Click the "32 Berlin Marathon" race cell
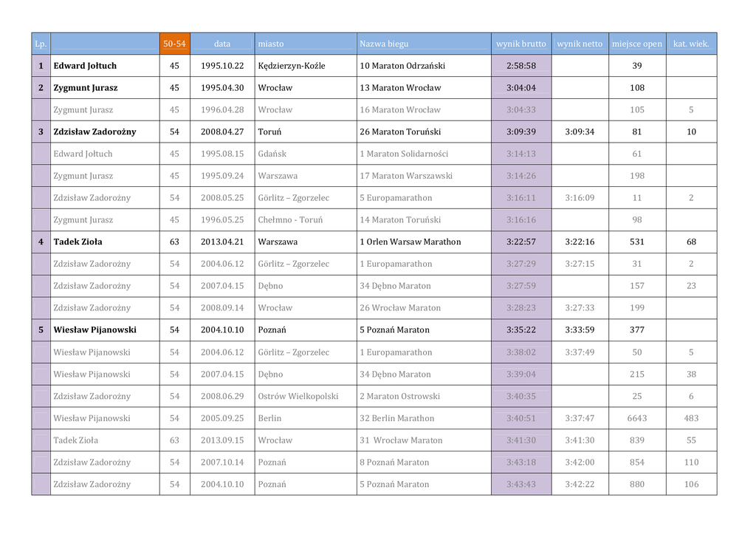 (x=397, y=418)
